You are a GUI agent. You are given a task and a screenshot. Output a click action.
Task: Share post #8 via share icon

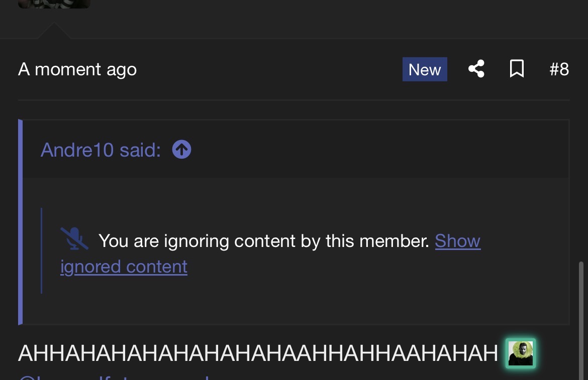coord(476,69)
